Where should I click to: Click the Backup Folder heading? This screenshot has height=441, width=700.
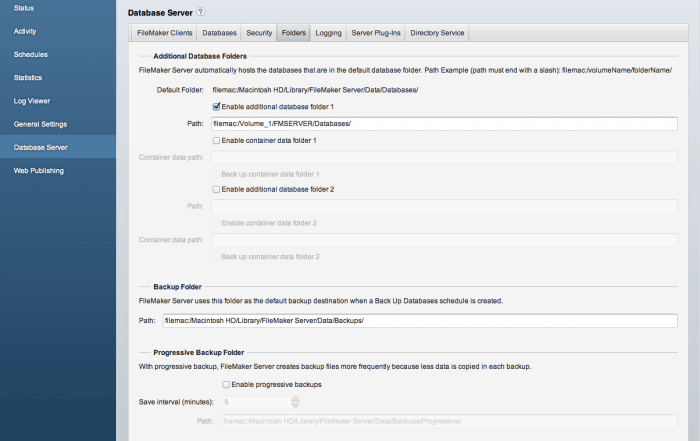click(x=177, y=287)
